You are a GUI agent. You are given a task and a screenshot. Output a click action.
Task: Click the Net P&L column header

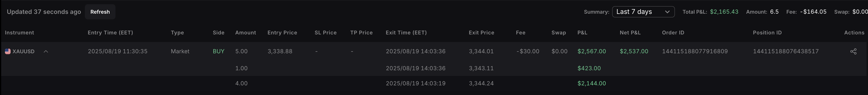click(630, 33)
